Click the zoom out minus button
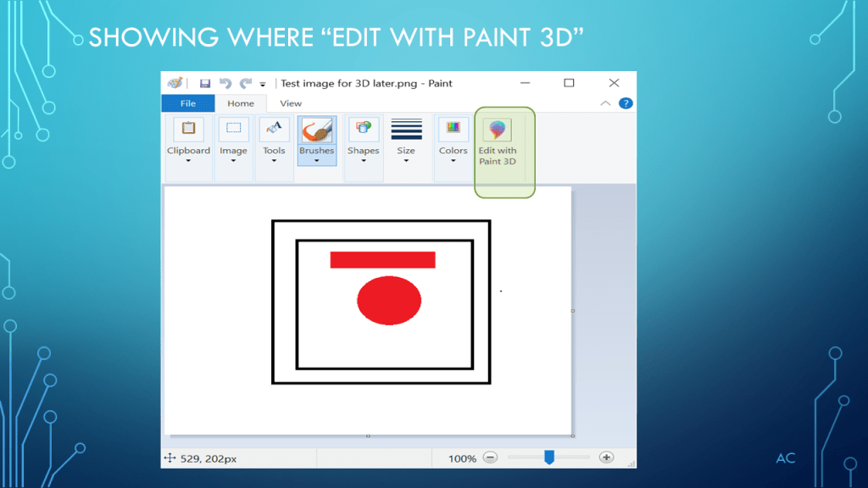The height and width of the screenshot is (488, 868). coord(490,457)
